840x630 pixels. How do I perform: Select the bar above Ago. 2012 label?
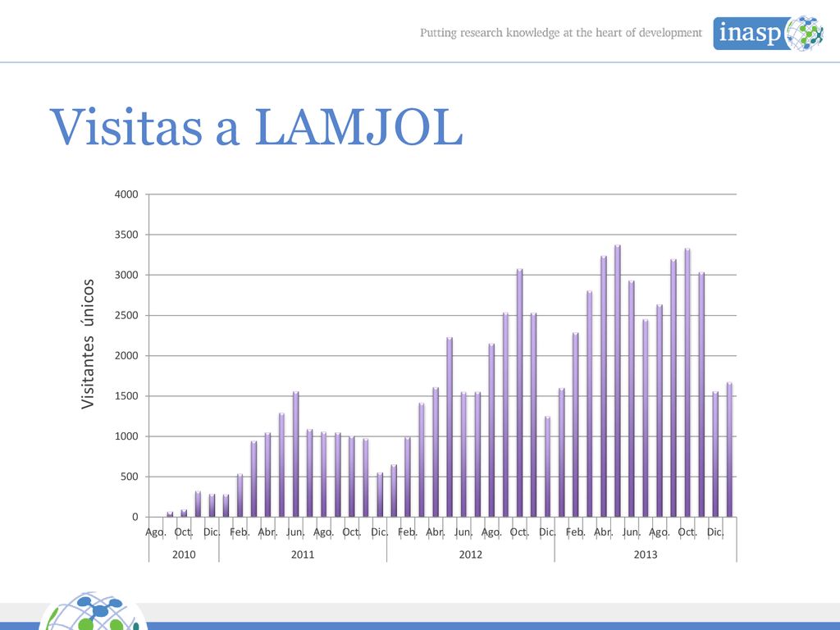pyautogui.click(x=492, y=430)
